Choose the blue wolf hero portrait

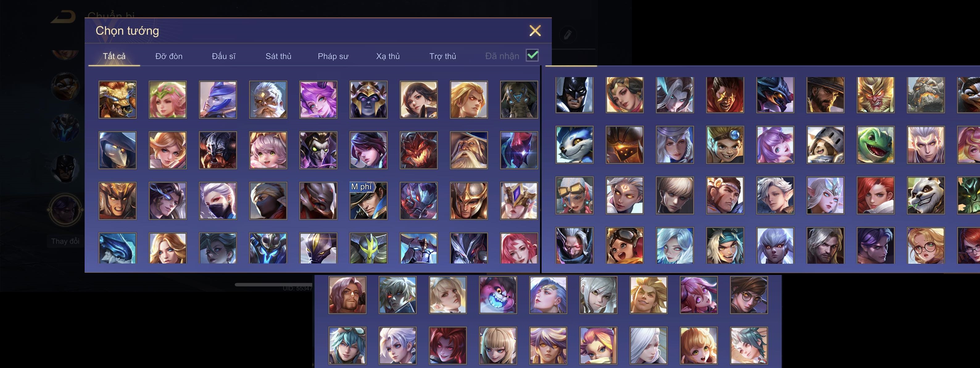[574, 145]
